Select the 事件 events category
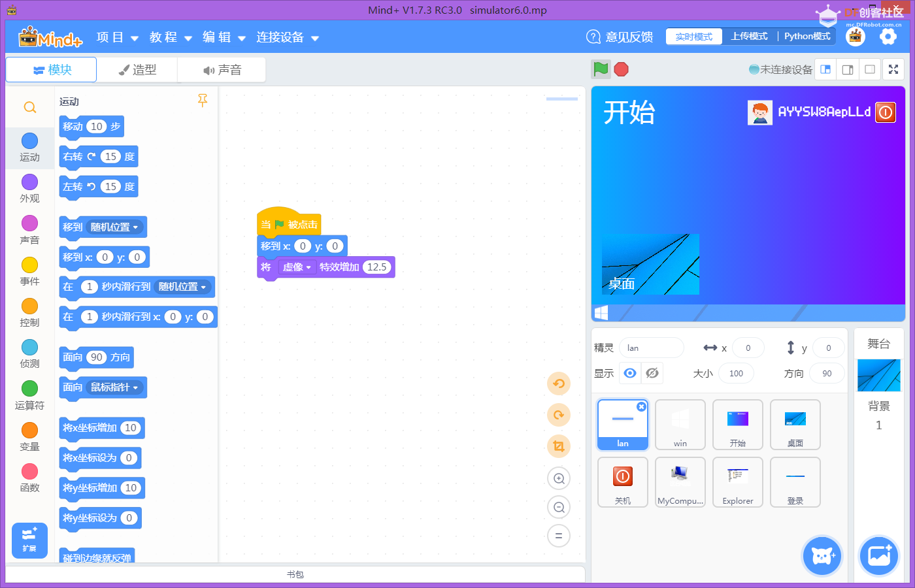 29,272
